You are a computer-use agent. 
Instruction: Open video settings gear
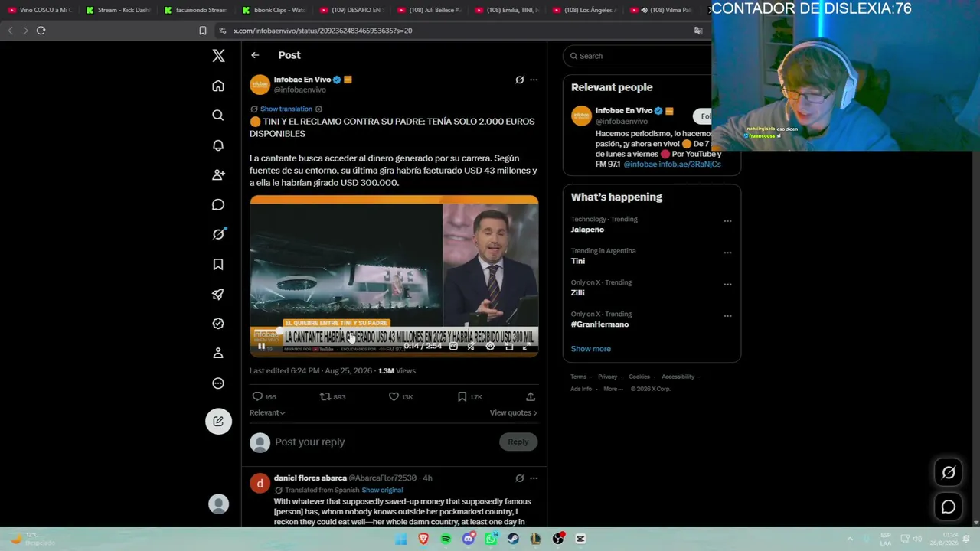(490, 347)
